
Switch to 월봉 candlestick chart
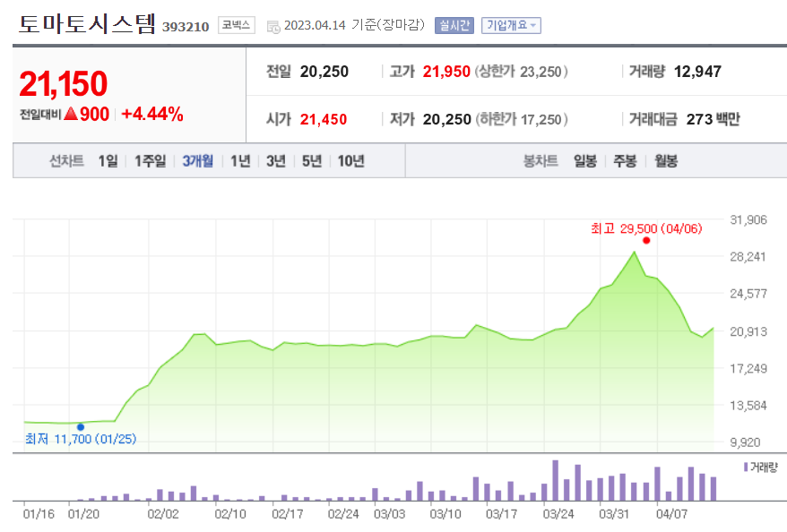tap(666, 161)
